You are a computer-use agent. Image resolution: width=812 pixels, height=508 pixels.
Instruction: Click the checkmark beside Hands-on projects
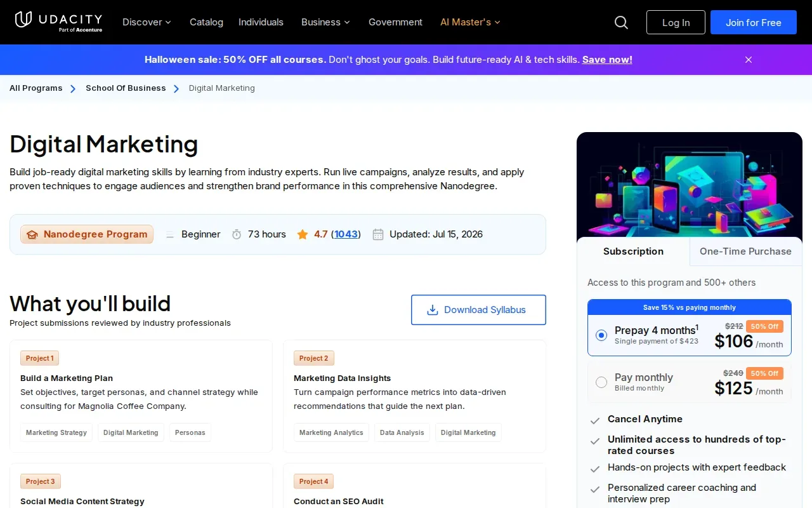(x=595, y=469)
